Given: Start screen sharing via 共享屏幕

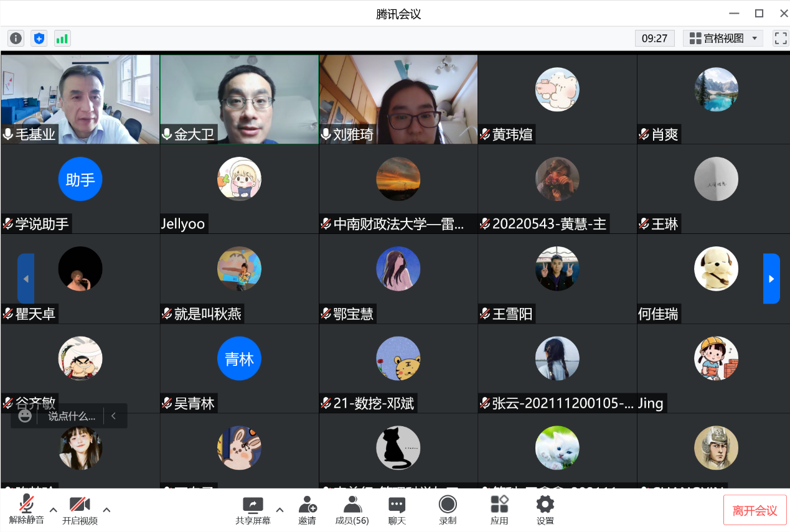Looking at the screenshot, I should click(x=253, y=509).
